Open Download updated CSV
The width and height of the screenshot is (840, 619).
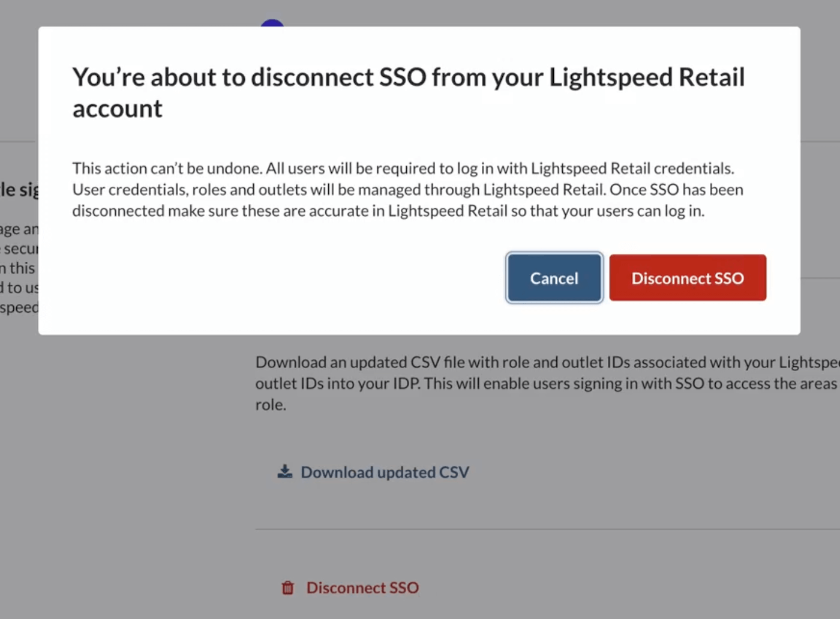click(x=385, y=472)
